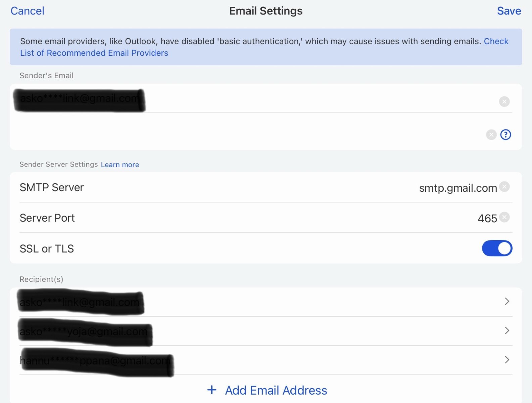The height and width of the screenshot is (403, 532).
Task: Clear the Sender's Email field
Action: [x=504, y=101]
